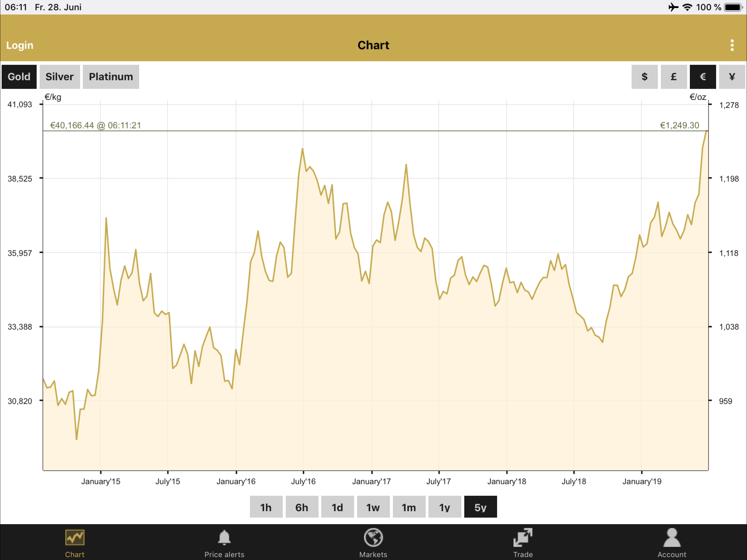Select the 6h time range
The image size is (747, 560).
[x=302, y=507]
